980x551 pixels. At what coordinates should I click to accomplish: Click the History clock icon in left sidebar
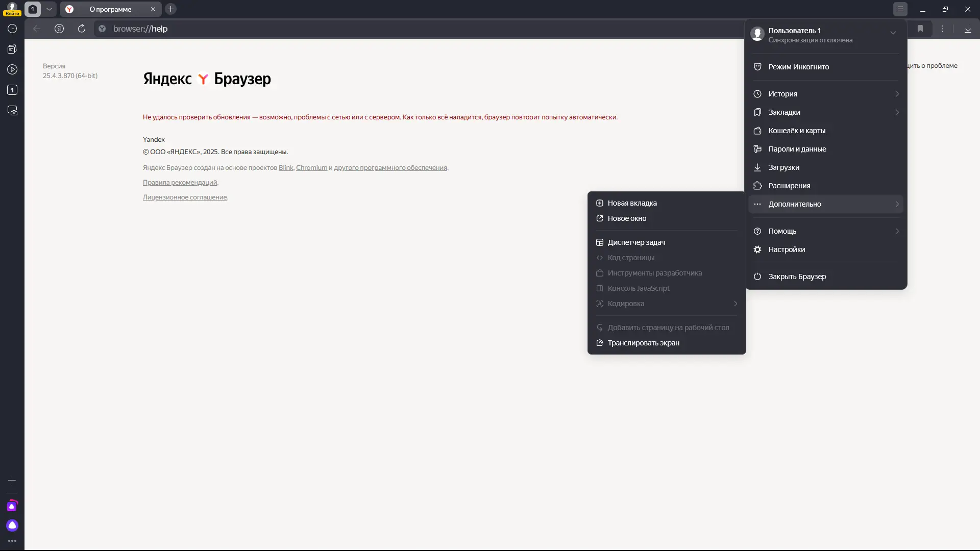12,29
